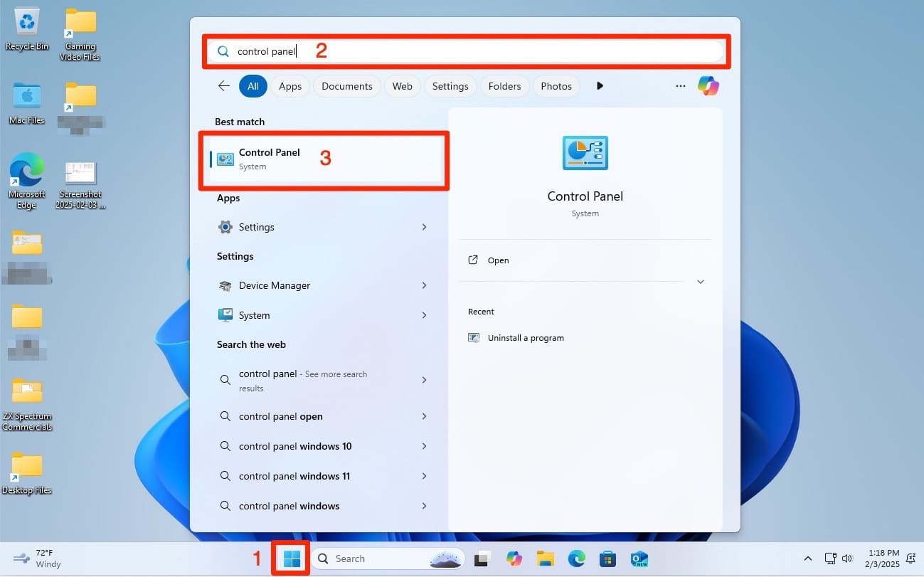This screenshot has height=577, width=924.
Task: Switch to the Photos filter tab
Action: (556, 86)
